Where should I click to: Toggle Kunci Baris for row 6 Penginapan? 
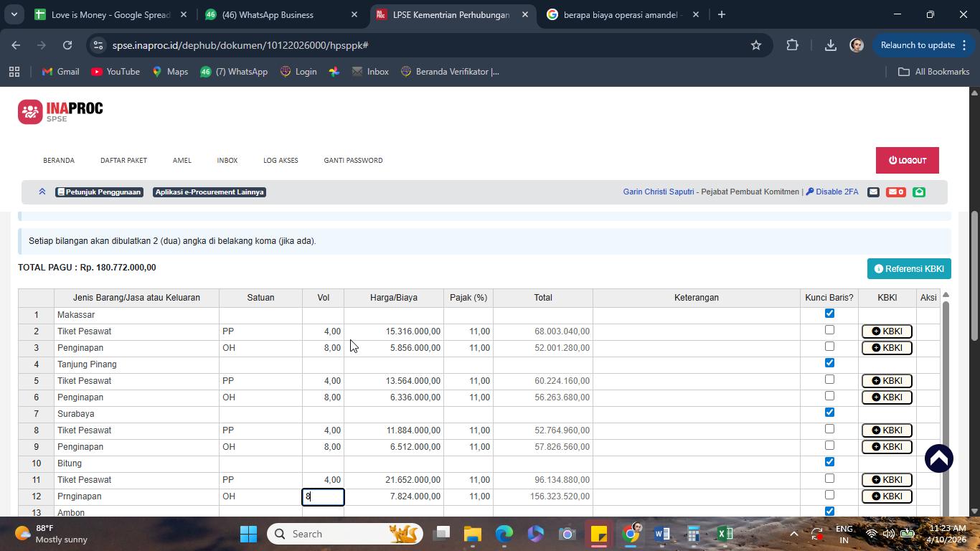click(x=829, y=396)
